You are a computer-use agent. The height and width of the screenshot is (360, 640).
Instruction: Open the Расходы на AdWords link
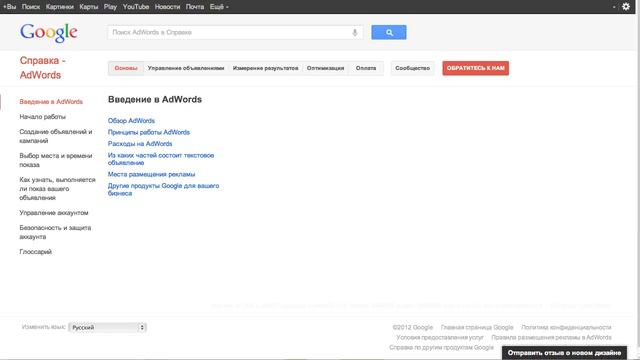click(x=140, y=144)
